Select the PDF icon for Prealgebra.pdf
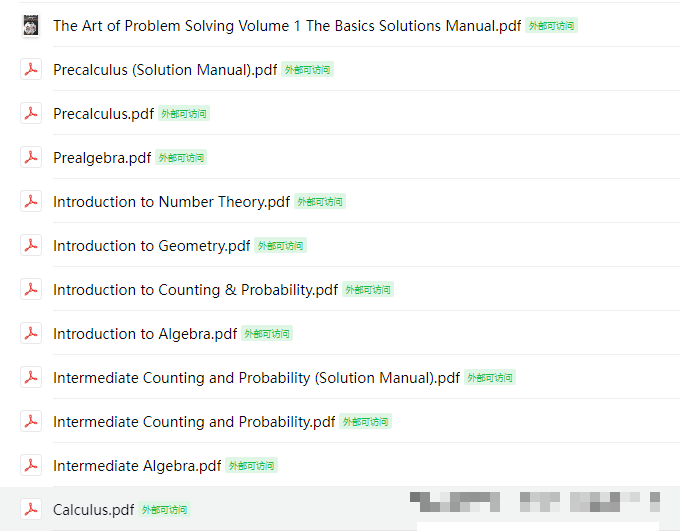The height and width of the screenshot is (532, 680). 31,157
